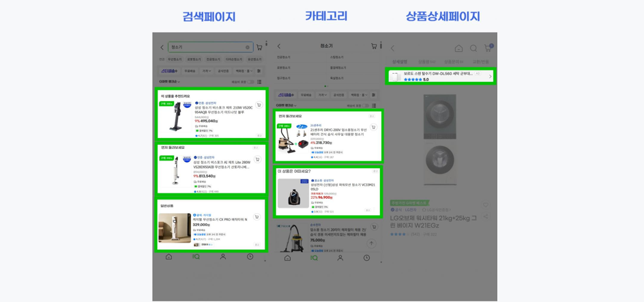Add 21센추리 DRYC-200V vacuum to cart
This screenshot has height=302, width=644.
point(373,127)
